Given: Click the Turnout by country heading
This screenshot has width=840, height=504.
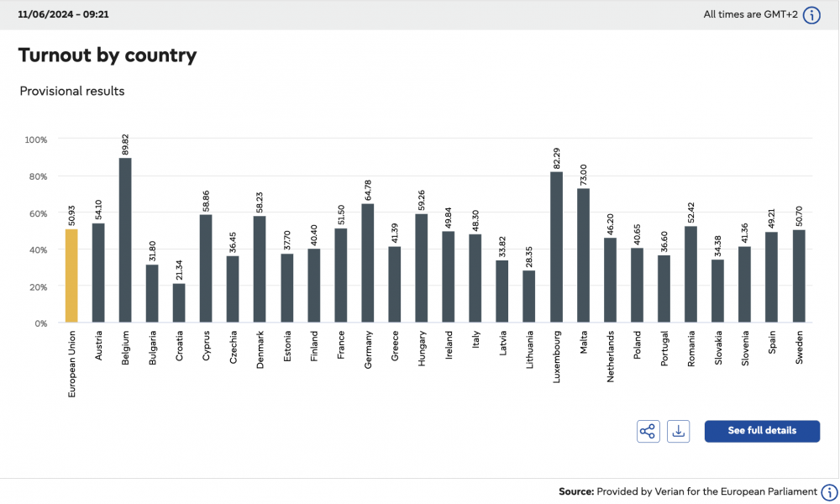Looking at the screenshot, I should tap(108, 55).
